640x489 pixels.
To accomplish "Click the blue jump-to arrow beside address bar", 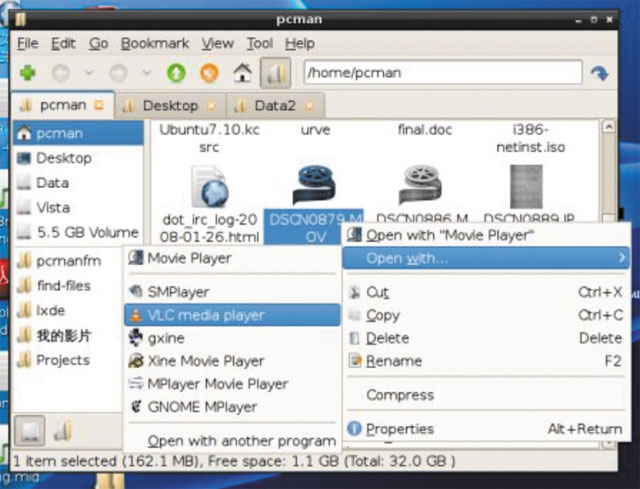I will [600, 73].
